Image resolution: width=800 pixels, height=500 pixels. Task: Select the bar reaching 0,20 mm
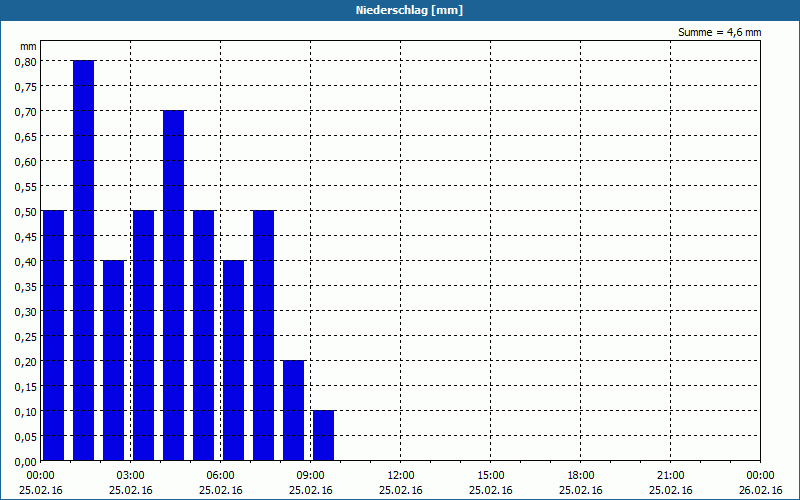293,410
